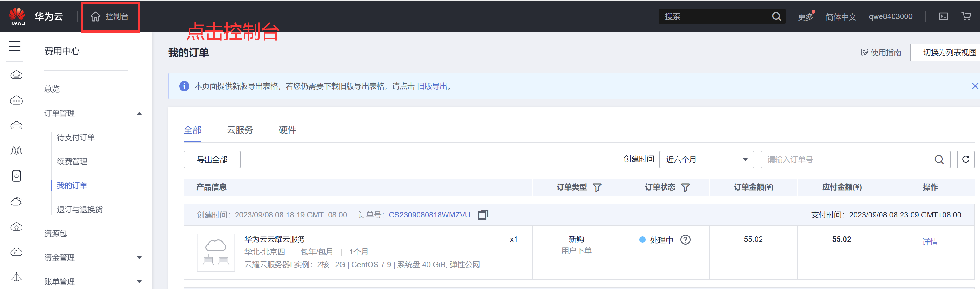This screenshot has width=980, height=289.
Task: Open the cloud shell terminal icon
Action: pyautogui.click(x=944, y=16)
